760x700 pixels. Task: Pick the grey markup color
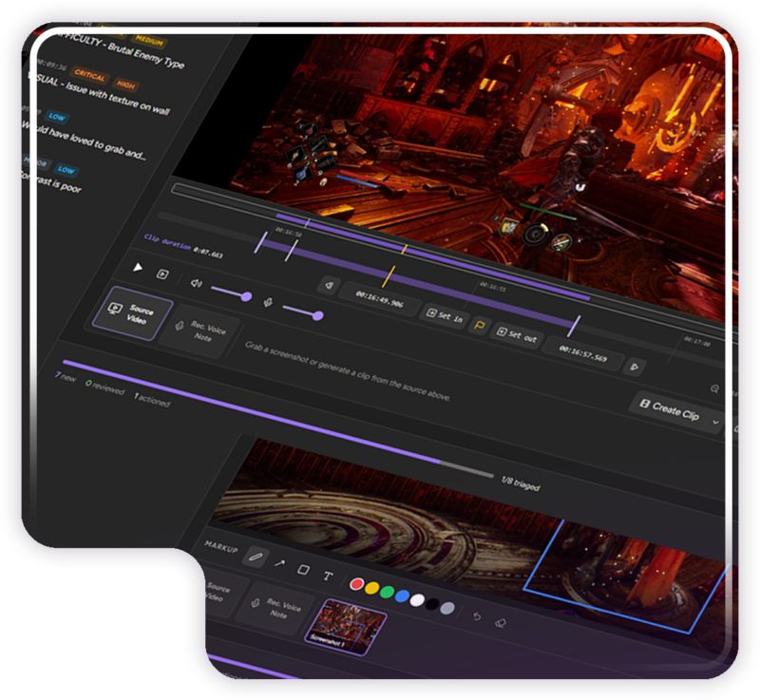(x=447, y=609)
